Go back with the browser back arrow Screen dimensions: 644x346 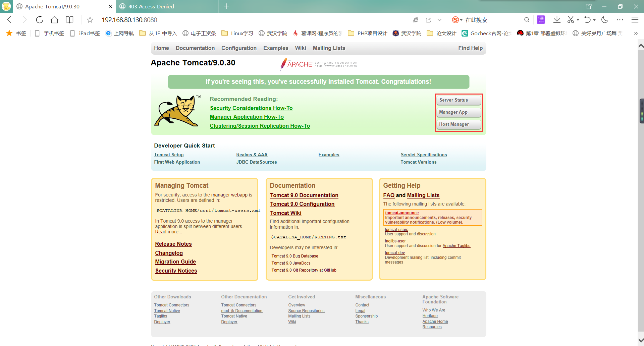(x=9, y=20)
